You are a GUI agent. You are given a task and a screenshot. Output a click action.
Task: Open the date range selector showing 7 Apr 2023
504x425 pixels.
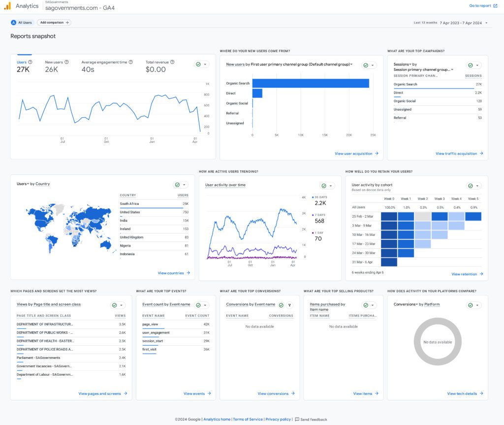pos(460,23)
